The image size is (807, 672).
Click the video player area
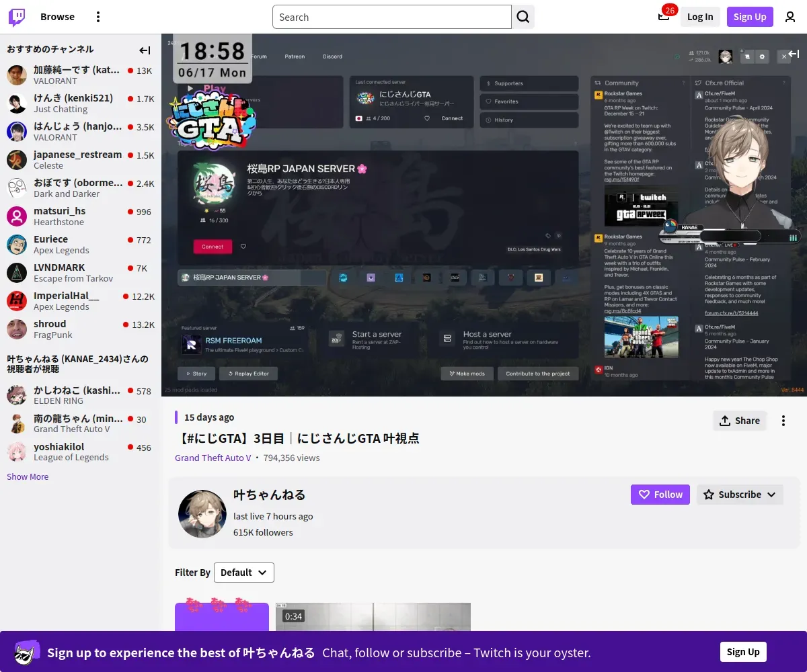(484, 215)
